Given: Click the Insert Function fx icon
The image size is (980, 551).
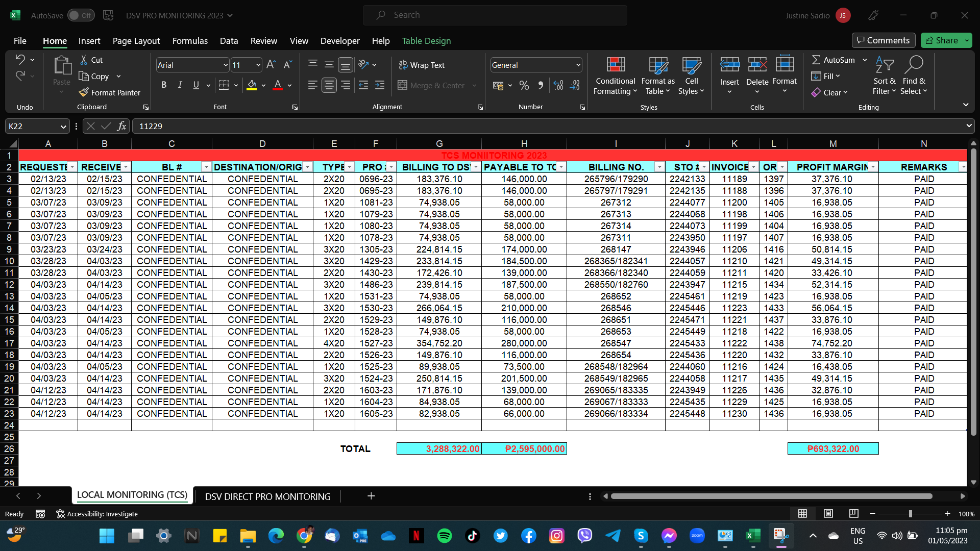Looking at the screenshot, I should (x=121, y=126).
